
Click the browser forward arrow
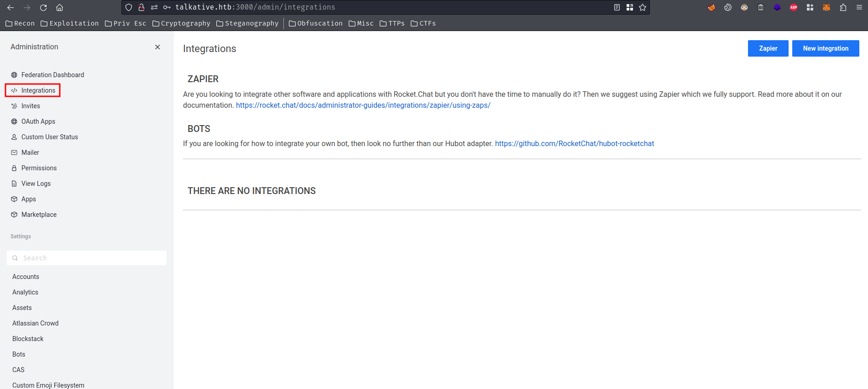pos(27,7)
